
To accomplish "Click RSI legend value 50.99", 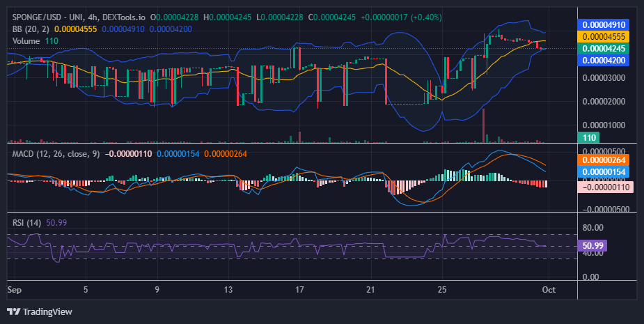I will tap(56, 223).
